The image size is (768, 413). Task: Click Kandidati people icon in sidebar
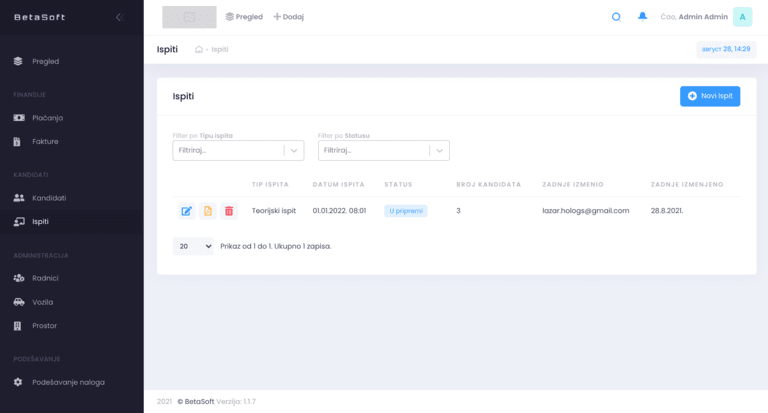(19, 198)
